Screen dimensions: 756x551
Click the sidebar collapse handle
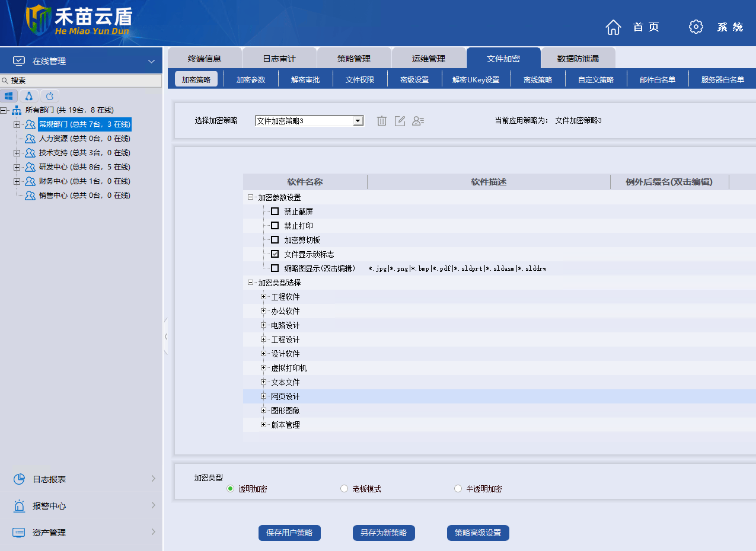[x=166, y=336]
